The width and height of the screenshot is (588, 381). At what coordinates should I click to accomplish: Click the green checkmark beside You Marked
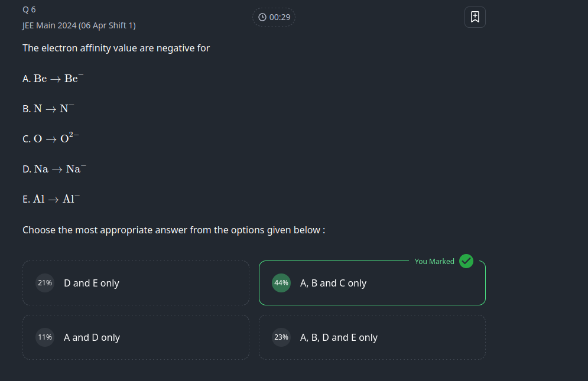point(466,261)
